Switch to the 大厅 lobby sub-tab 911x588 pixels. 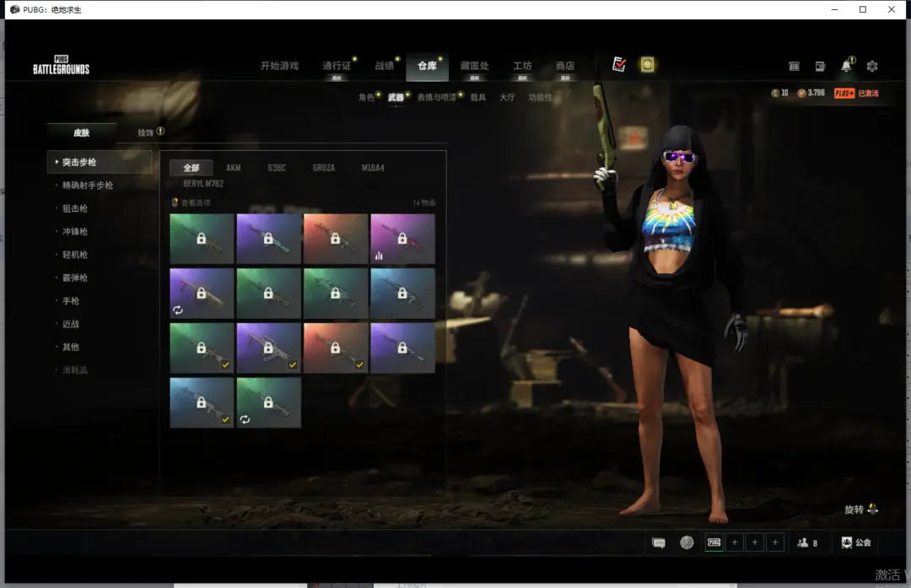point(507,98)
